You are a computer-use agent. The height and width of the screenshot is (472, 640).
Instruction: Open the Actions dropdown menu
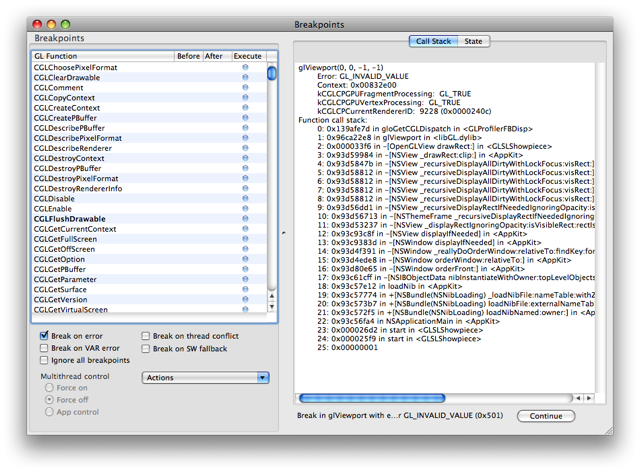[206, 378]
